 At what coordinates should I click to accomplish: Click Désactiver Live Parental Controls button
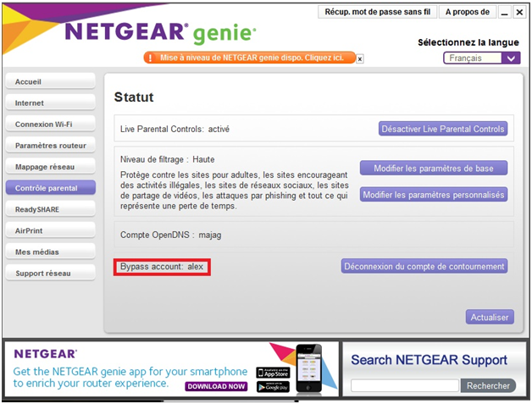pyautogui.click(x=443, y=129)
